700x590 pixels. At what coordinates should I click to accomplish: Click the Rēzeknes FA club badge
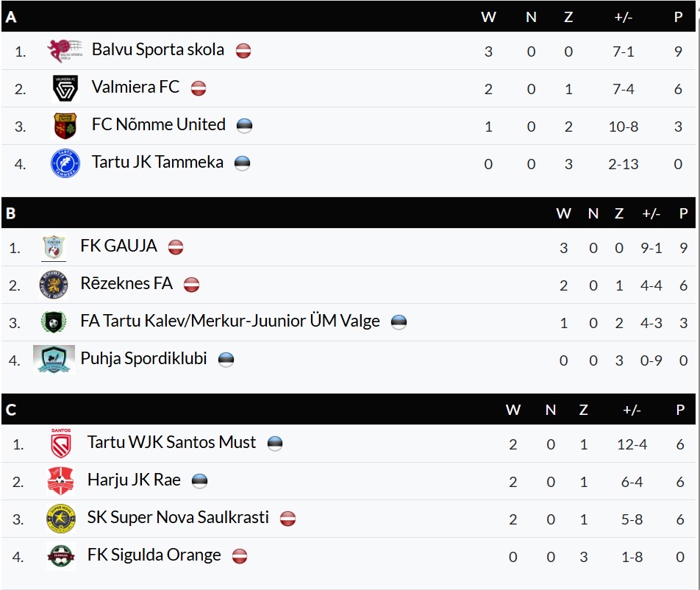[54, 285]
